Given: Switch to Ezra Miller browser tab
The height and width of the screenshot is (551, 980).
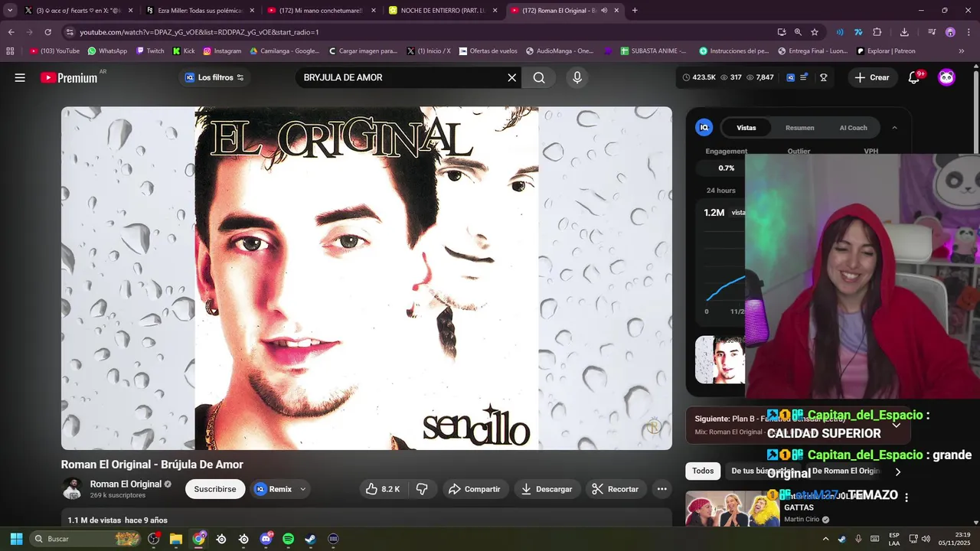Looking at the screenshot, I should (x=199, y=11).
